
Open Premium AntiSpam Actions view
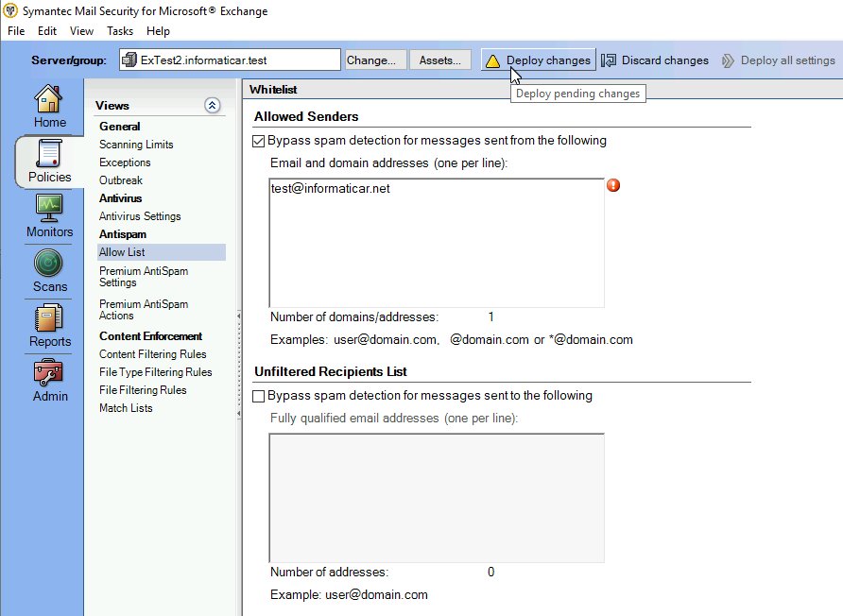(144, 310)
